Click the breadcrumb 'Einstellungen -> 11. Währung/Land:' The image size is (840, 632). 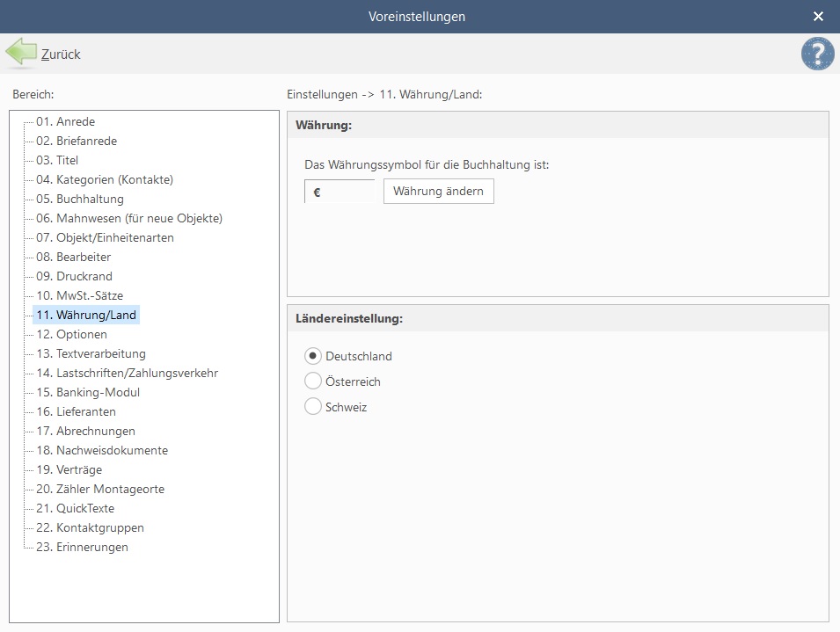point(384,94)
